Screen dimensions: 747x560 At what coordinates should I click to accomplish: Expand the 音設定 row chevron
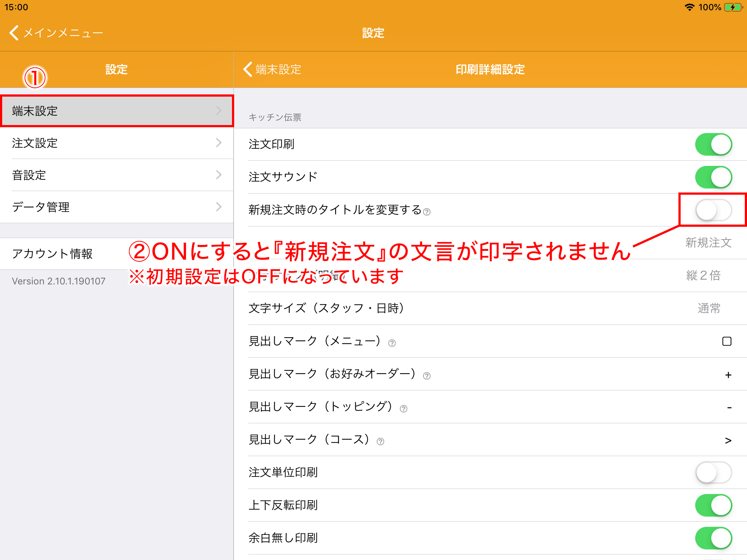[219, 175]
